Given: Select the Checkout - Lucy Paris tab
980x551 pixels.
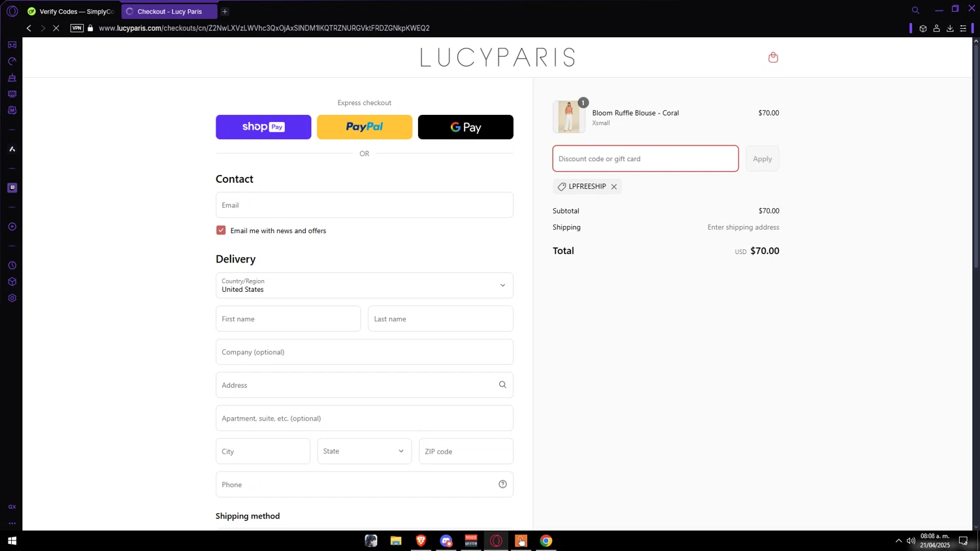Looking at the screenshot, I should coord(169,11).
